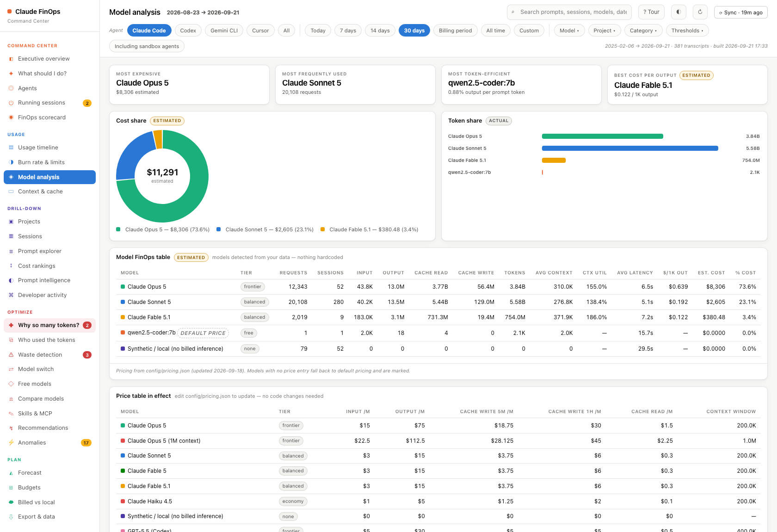Click the Burn rate & limits icon

(11, 162)
